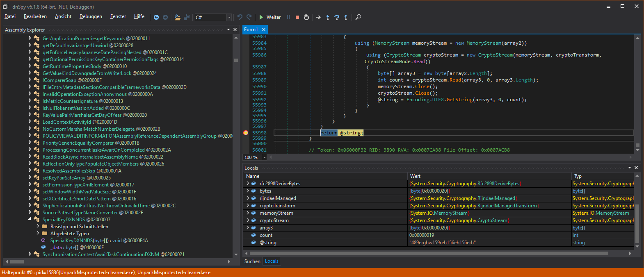Click the Step Over icon

(337, 17)
